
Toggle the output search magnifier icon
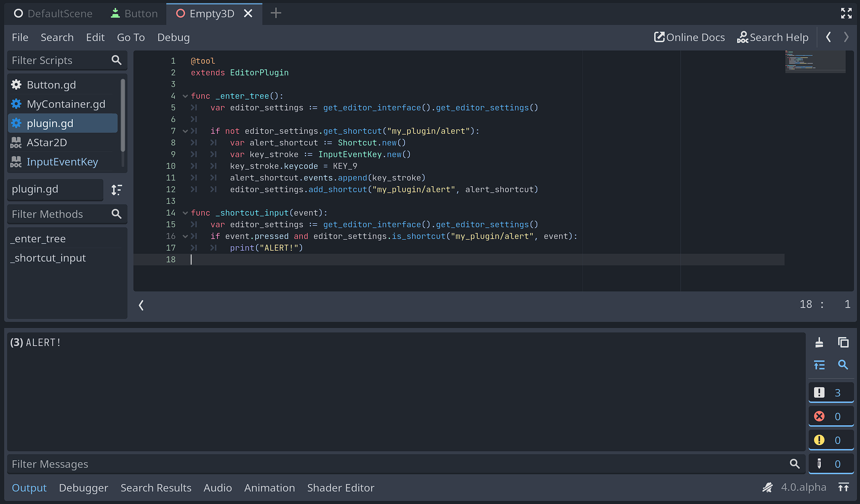tap(843, 365)
